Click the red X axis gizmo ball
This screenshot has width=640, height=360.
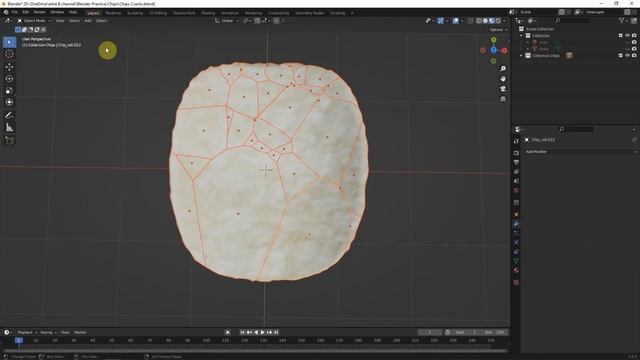pos(504,50)
